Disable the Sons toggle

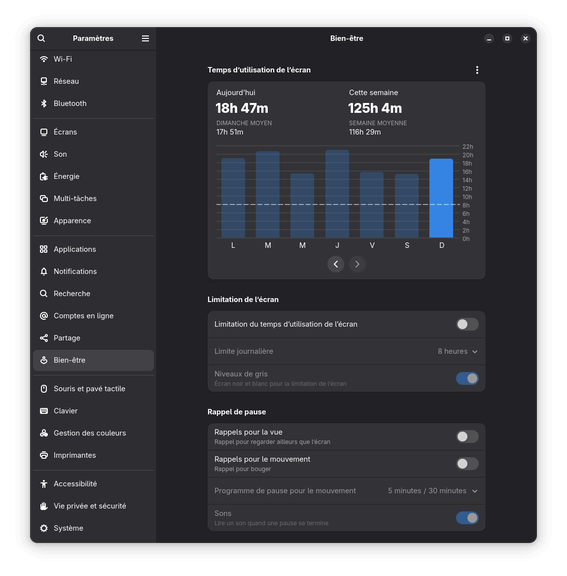coord(467,518)
